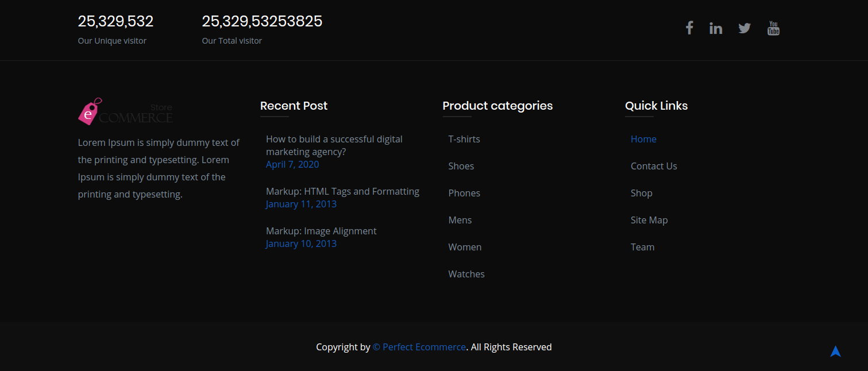Viewport: 868px width, 371px height.
Task: Open the Facebook social icon
Action: point(689,28)
